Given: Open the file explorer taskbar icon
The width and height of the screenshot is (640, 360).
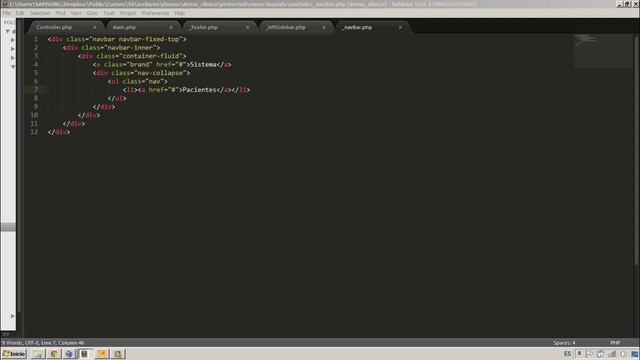Looking at the screenshot, I should pos(38,354).
